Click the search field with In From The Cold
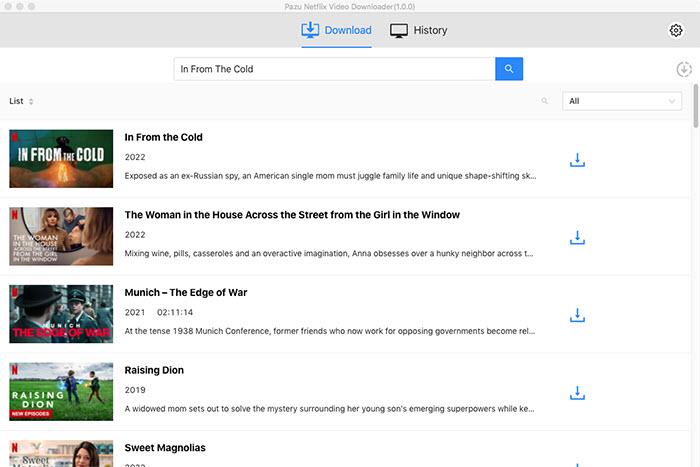The image size is (700, 467). tap(334, 69)
